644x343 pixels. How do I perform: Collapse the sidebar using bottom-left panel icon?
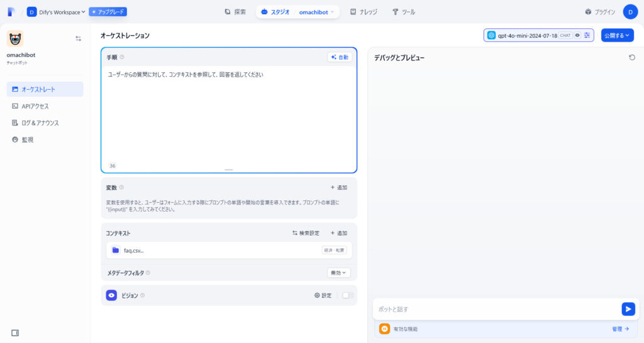pyautogui.click(x=15, y=332)
